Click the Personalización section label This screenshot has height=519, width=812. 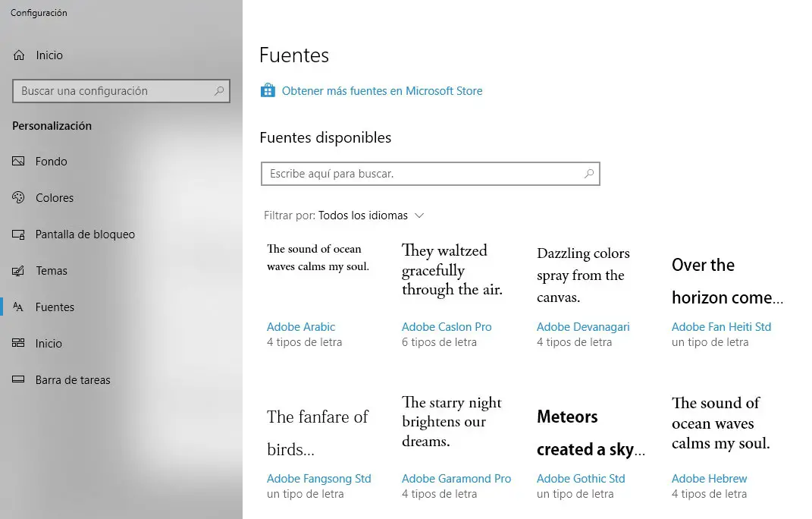pyautogui.click(x=52, y=126)
